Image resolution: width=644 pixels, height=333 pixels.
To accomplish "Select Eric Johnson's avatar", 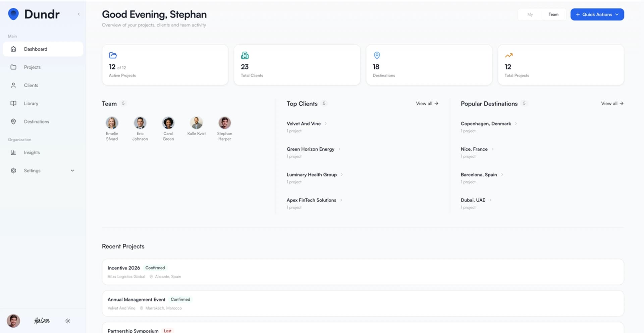I will coord(140,123).
